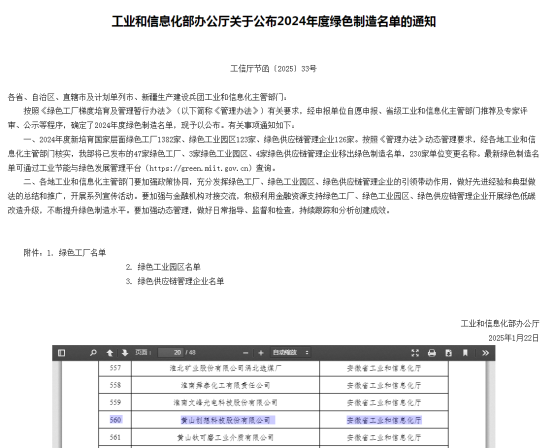Toggle the PDF viewer sidebar

point(61,353)
